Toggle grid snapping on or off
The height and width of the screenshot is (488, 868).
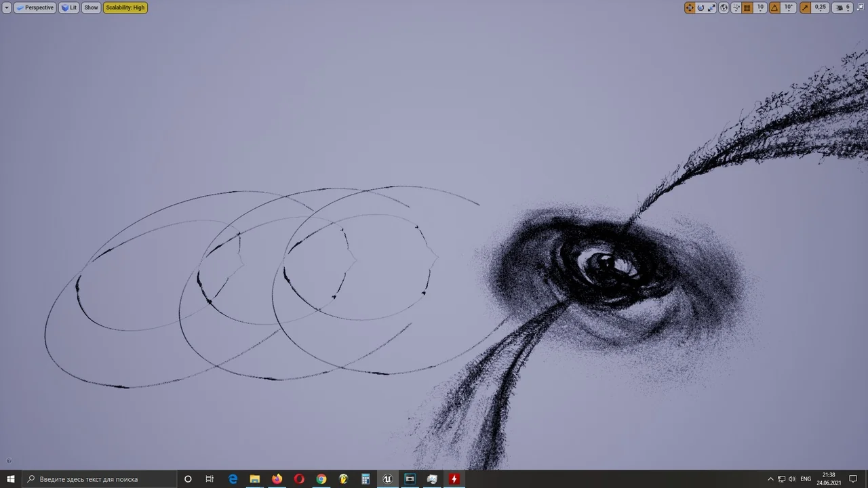click(x=747, y=7)
